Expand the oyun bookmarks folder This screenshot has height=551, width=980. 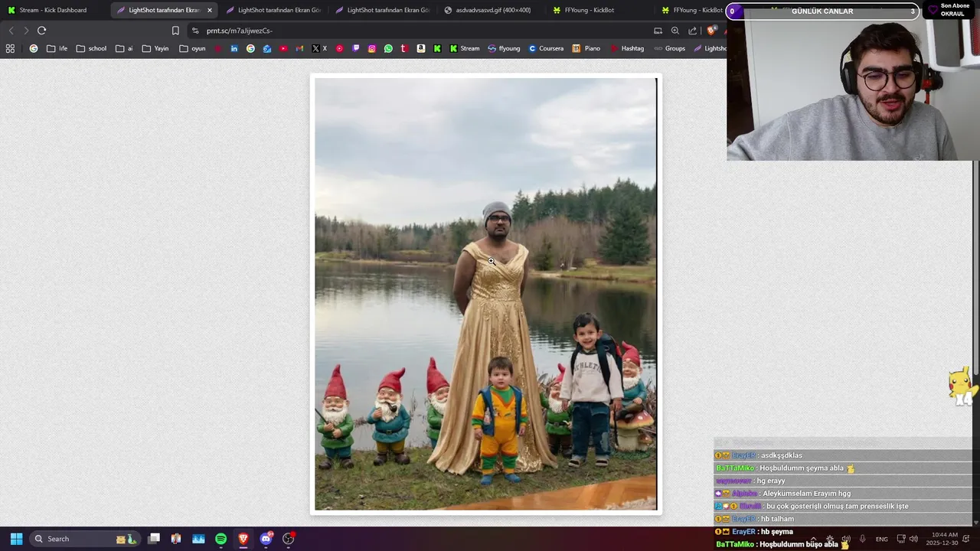point(192,48)
